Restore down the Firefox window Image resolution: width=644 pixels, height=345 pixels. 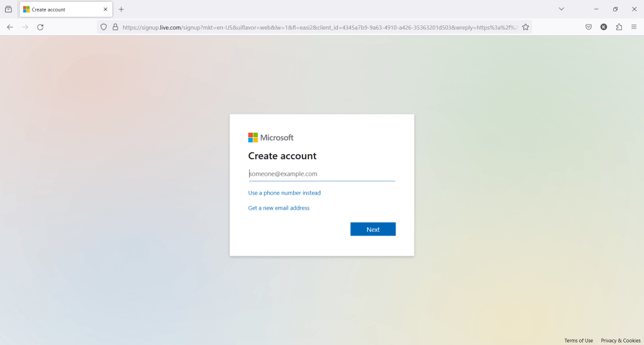(615, 9)
